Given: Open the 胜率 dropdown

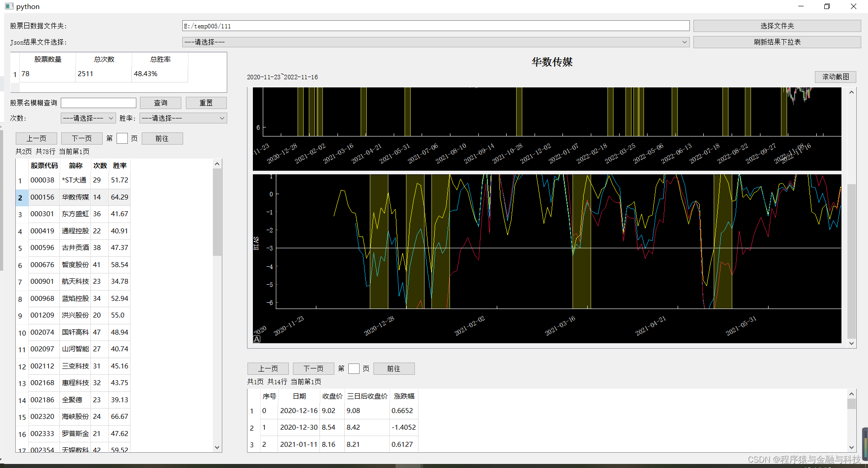Looking at the screenshot, I should (x=183, y=118).
